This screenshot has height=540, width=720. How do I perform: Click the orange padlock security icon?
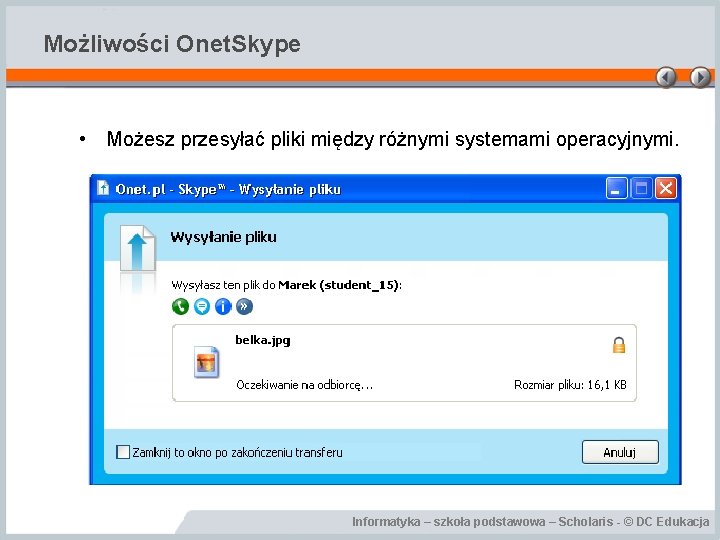pyautogui.click(x=619, y=345)
